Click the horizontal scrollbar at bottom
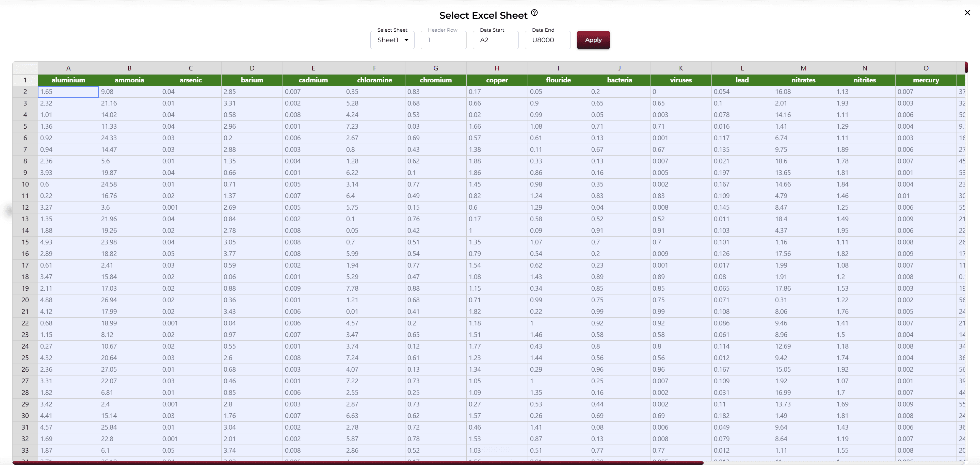This screenshot has height=465, width=980. [358, 463]
